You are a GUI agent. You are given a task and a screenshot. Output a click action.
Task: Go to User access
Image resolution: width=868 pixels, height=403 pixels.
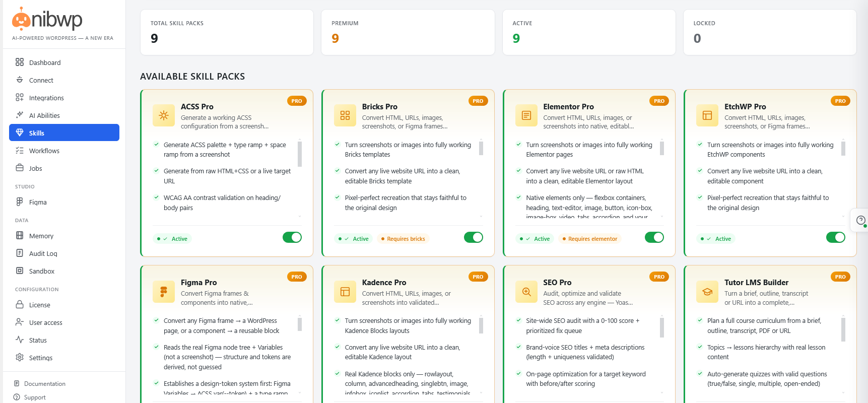point(64,322)
